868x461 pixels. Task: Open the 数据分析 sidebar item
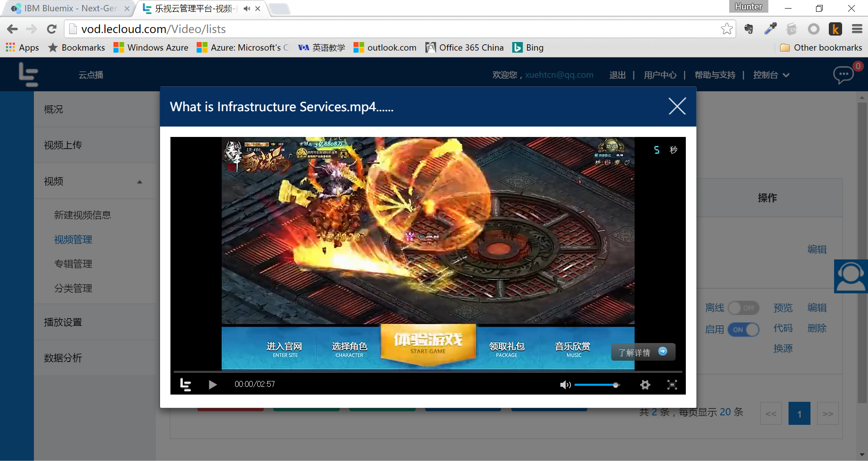(x=95, y=358)
